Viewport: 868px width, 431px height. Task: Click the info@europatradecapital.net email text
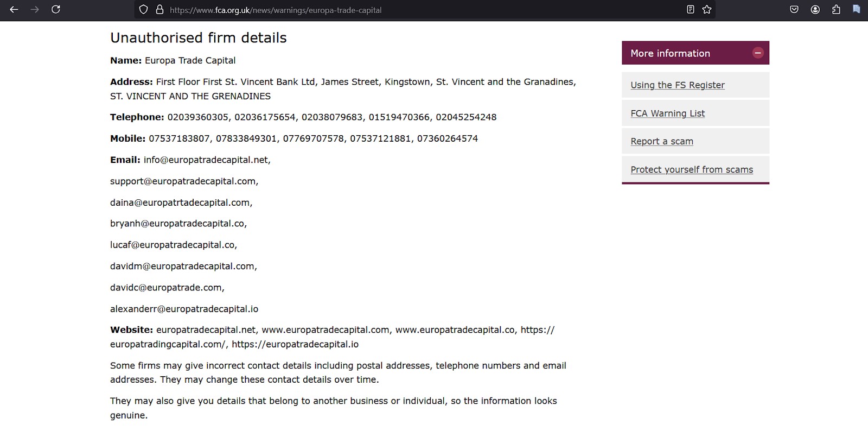[207, 160]
